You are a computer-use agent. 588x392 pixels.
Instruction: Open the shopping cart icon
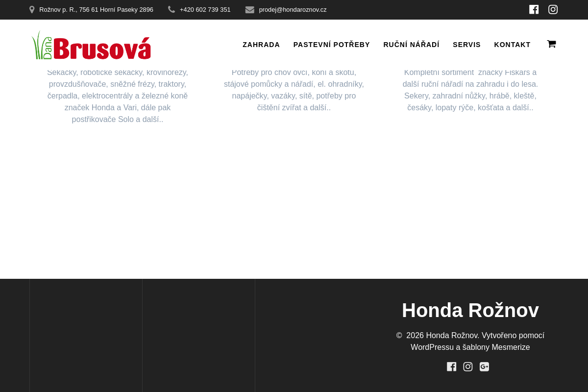click(551, 44)
